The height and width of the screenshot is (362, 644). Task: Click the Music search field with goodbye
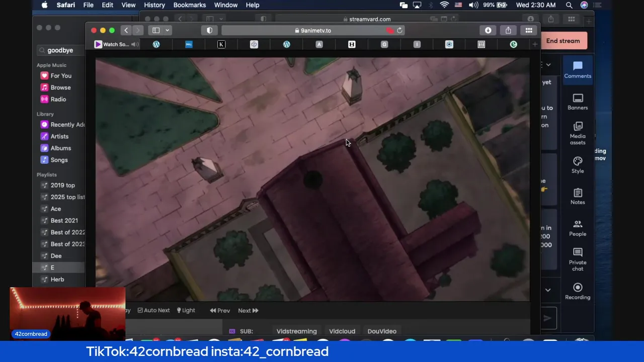pos(60,50)
